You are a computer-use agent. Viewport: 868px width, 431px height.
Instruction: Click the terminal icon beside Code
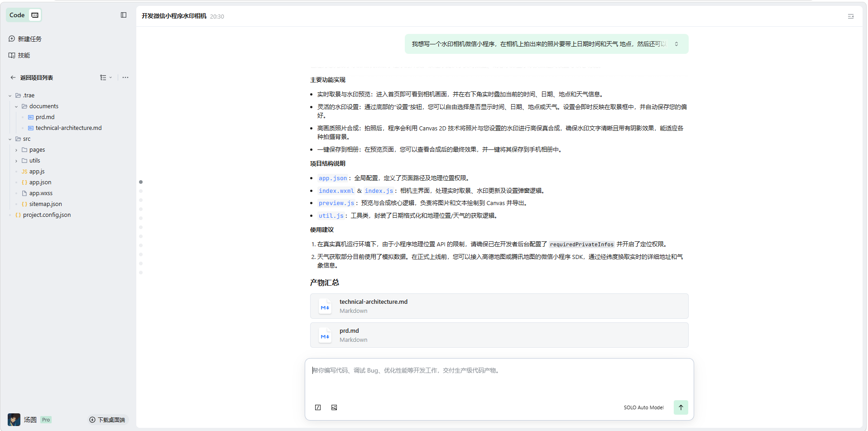35,15
